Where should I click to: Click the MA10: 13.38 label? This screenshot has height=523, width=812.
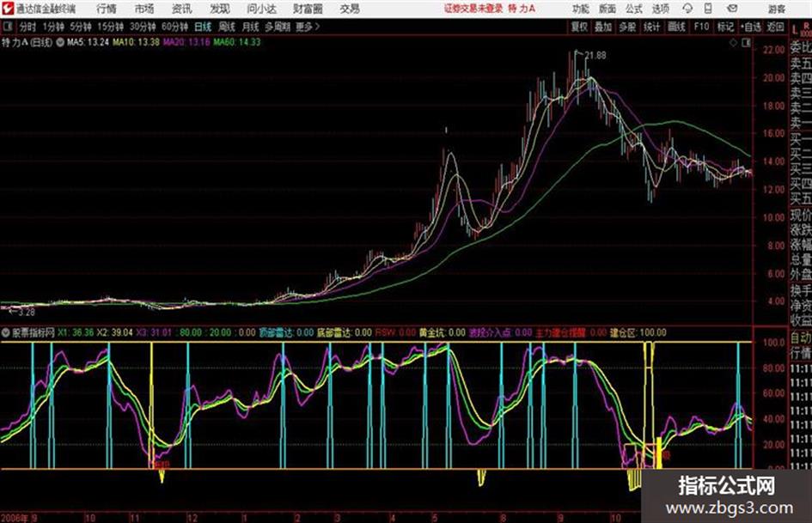[x=137, y=42]
